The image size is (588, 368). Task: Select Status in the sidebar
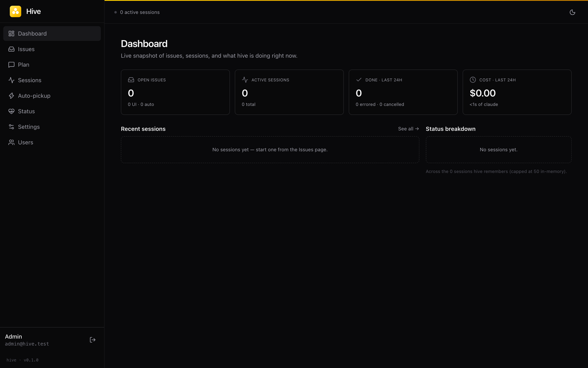pyautogui.click(x=52, y=111)
